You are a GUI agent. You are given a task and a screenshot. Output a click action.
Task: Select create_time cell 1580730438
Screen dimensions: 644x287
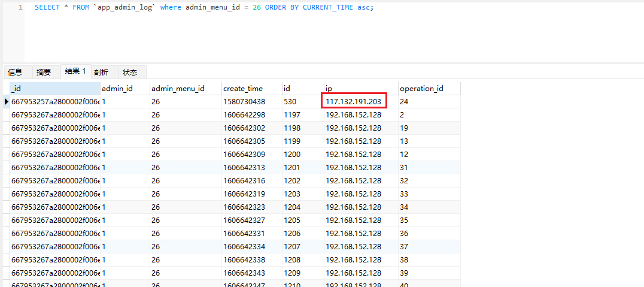251,102
